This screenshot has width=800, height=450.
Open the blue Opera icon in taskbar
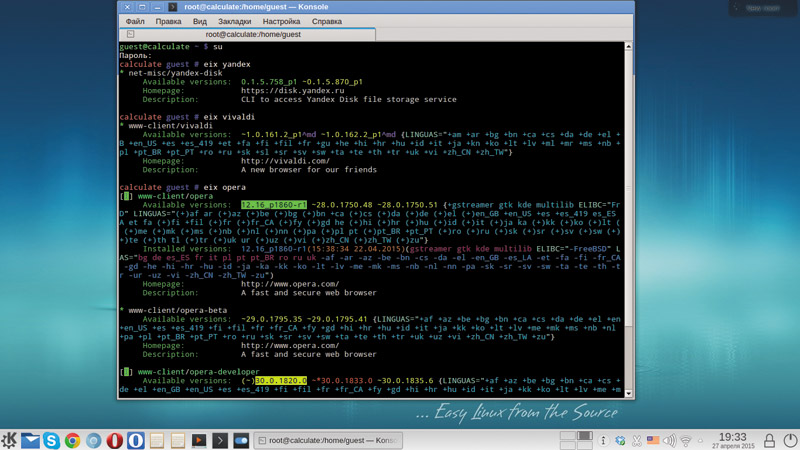coord(136,440)
